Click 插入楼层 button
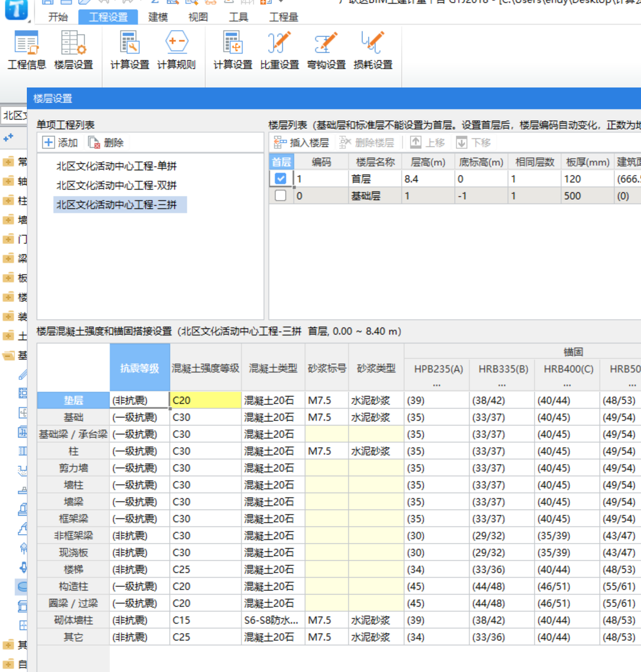Screen dimensions: 641x672 click(x=301, y=143)
